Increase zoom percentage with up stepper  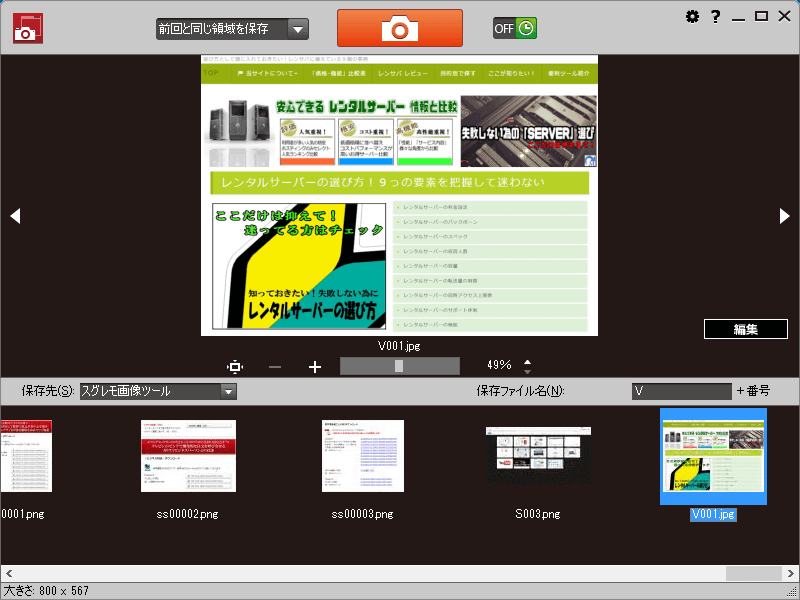pyautogui.click(x=528, y=362)
